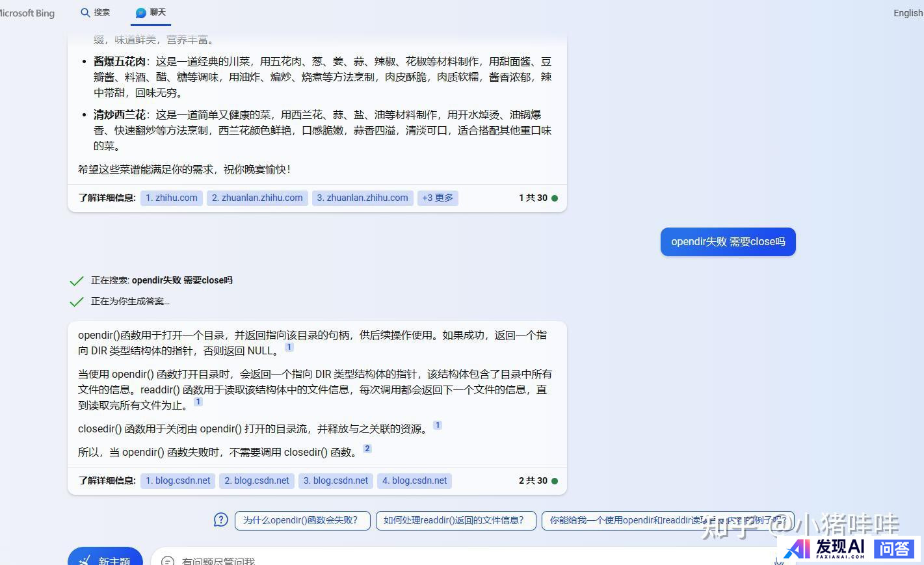Switch language to English
924x565 pixels.
pyautogui.click(x=908, y=13)
